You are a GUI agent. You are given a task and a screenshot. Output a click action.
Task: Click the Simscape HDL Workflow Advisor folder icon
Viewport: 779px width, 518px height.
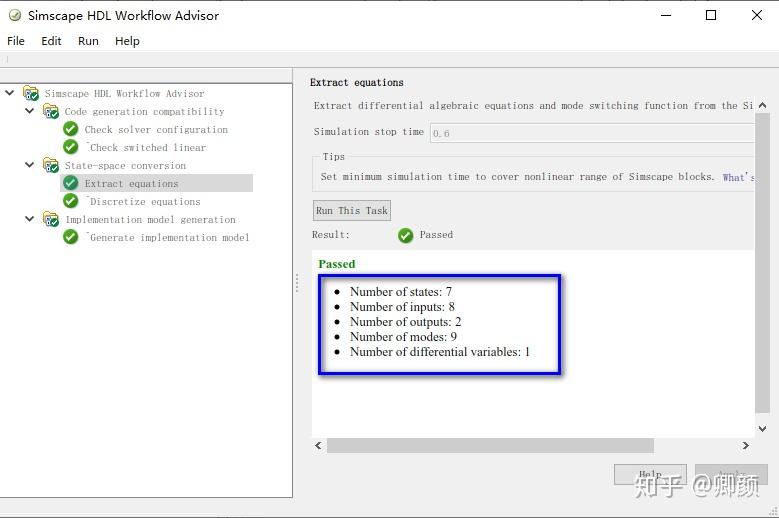[31, 93]
